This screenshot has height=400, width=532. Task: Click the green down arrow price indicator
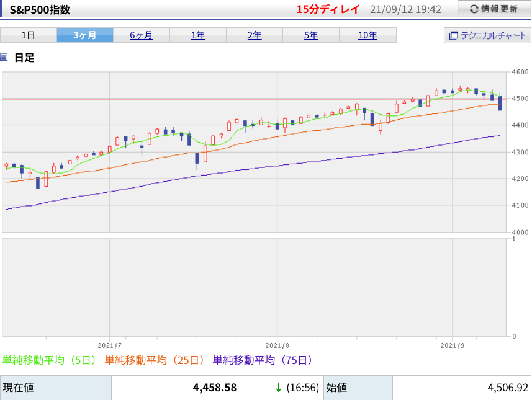(x=279, y=387)
